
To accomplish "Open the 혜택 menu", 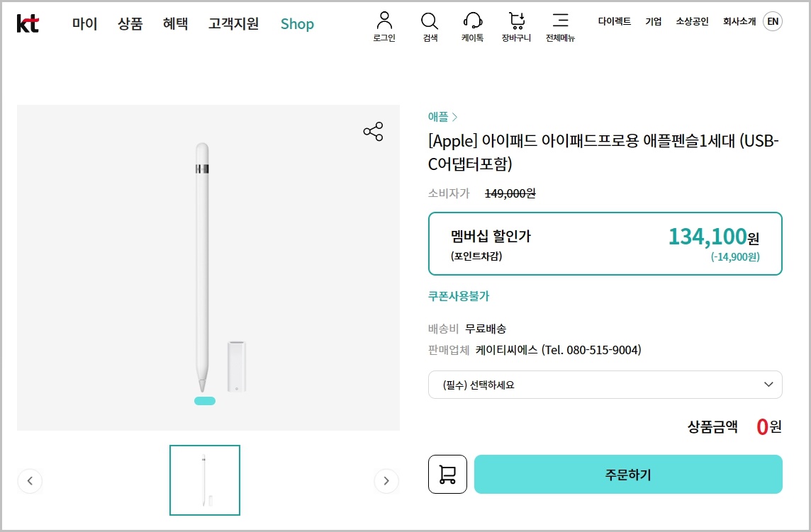I will click(175, 24).
